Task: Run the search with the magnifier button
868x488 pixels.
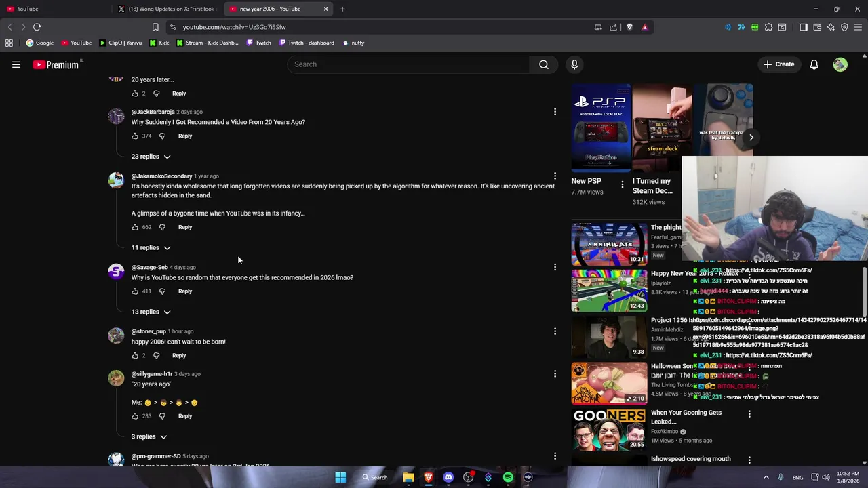Action: tap(544, 64)
